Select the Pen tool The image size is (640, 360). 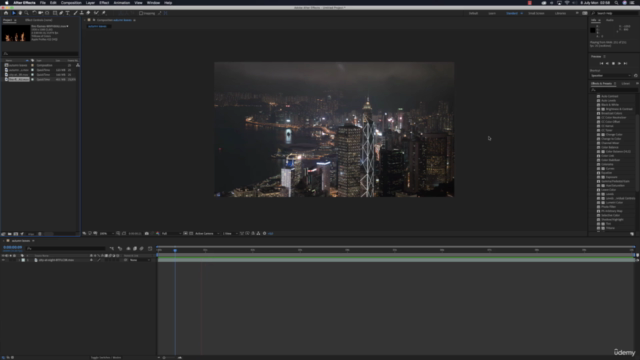click(61, 13)
